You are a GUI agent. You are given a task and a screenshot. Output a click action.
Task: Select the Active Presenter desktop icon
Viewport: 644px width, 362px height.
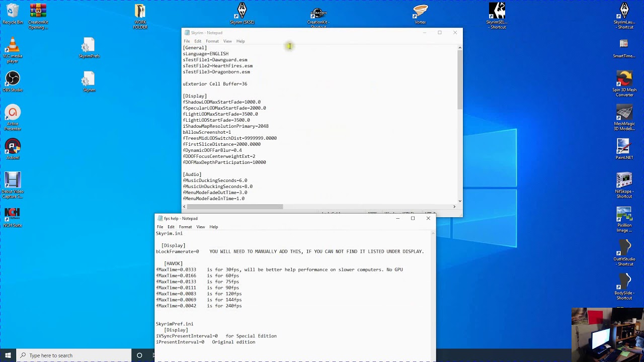click(x=13, y=118)
